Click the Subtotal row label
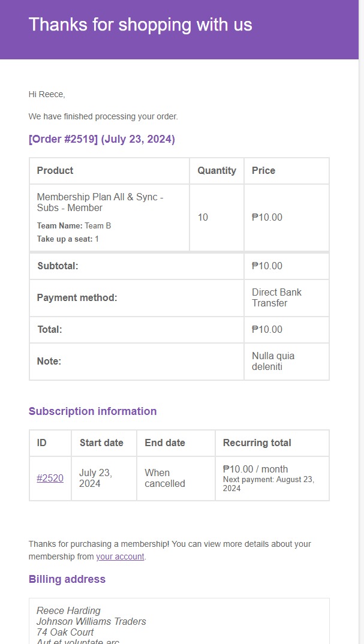This screenshot has width=364, height=644. pyautogui.click(x=58, y=266)
